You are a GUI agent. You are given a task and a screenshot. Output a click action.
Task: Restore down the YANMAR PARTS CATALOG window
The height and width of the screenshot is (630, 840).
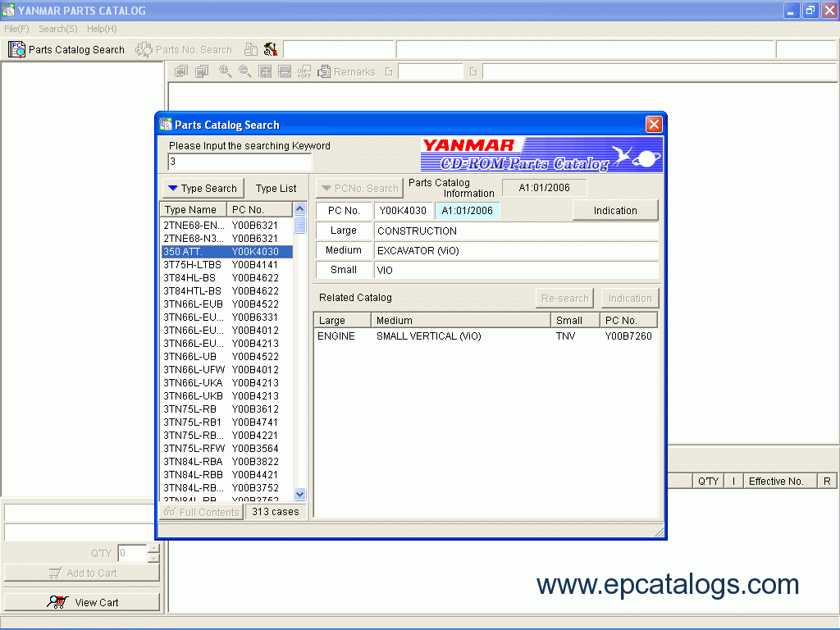point(810,10)
